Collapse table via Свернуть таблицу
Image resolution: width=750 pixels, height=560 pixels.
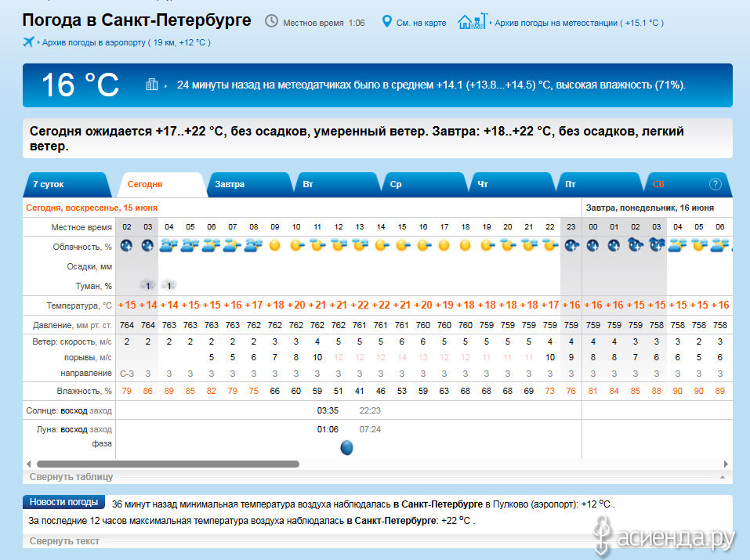[x=71, y=476]
